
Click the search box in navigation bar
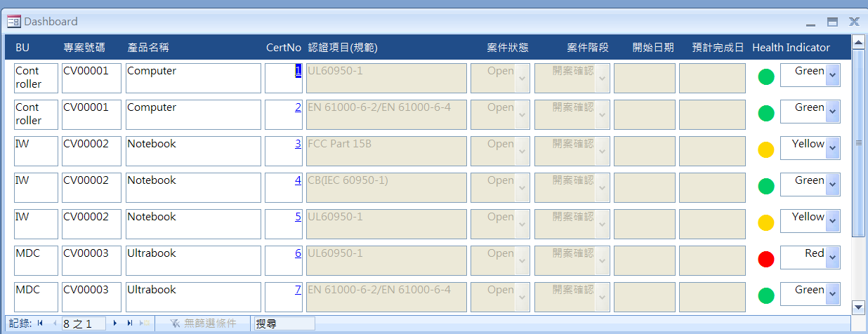pyautogui.click(x=284, y=323)
